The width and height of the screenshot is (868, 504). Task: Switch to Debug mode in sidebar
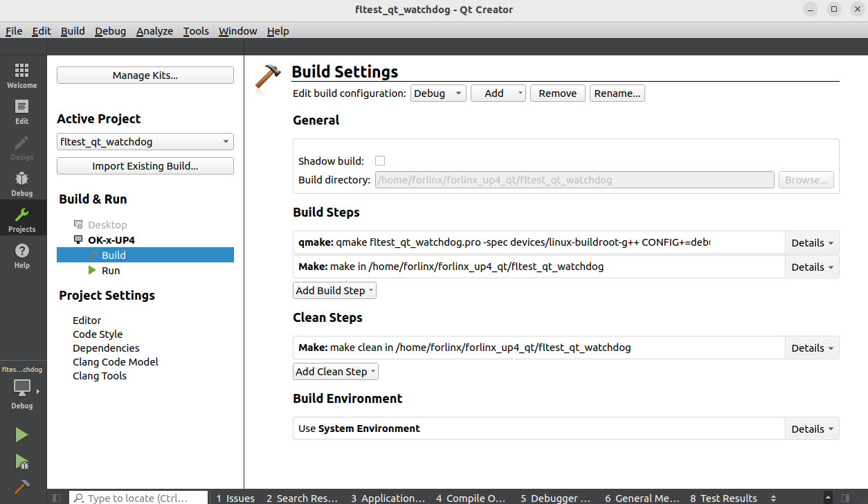[x=22, y=183]
